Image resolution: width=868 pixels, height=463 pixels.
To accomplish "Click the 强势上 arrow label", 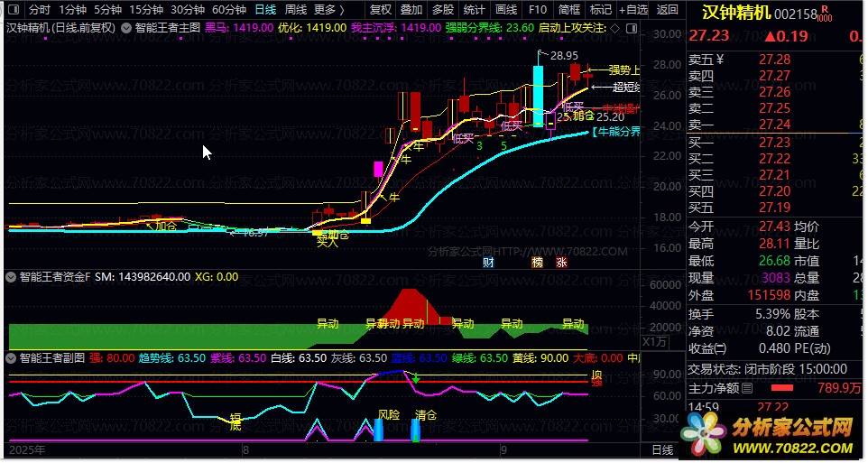I will 623,70.
